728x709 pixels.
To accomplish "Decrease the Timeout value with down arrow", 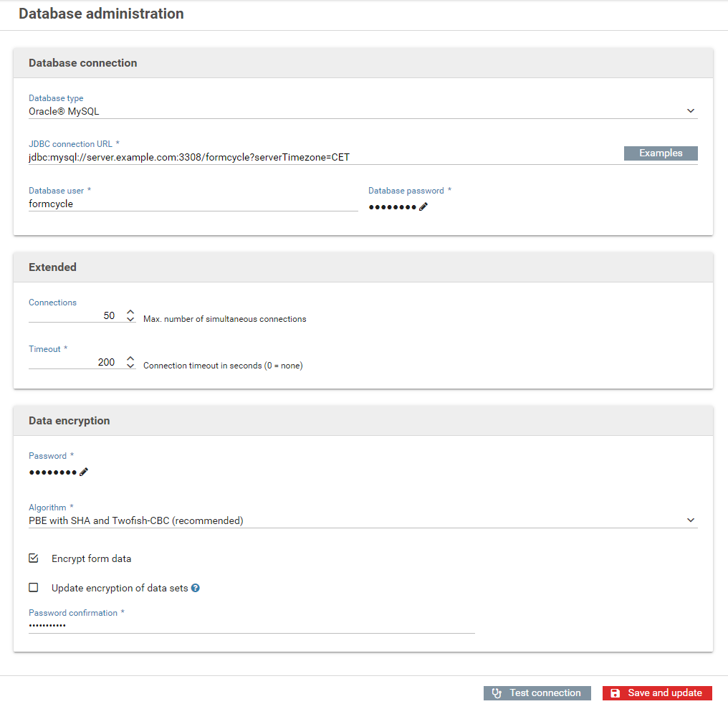I will click(x=130, y=366).
